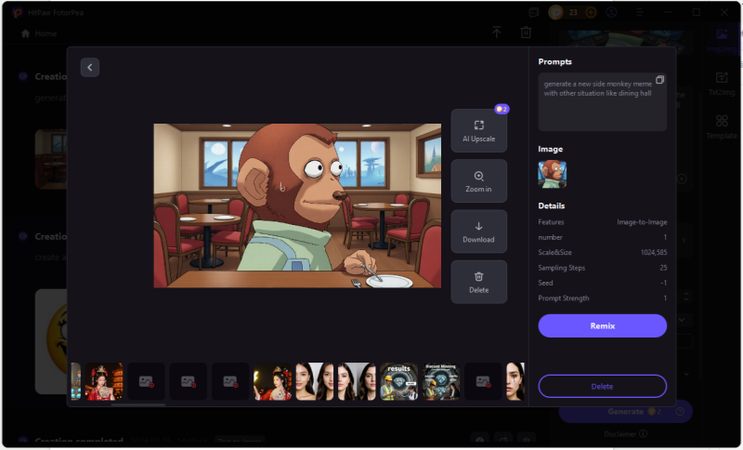This screenshot has width=743, height=450.
Task: Download the generated monkey image
Action: [x=479, y=232]
